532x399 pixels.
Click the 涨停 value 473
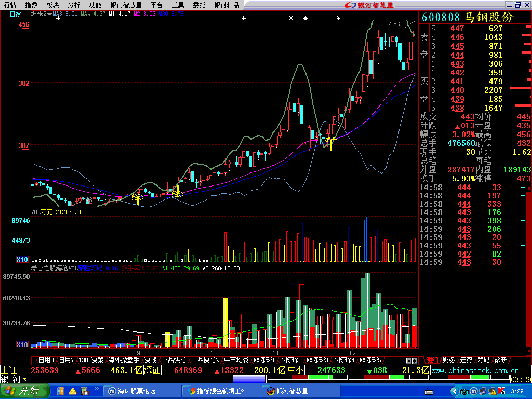click(x=524, y=179)
